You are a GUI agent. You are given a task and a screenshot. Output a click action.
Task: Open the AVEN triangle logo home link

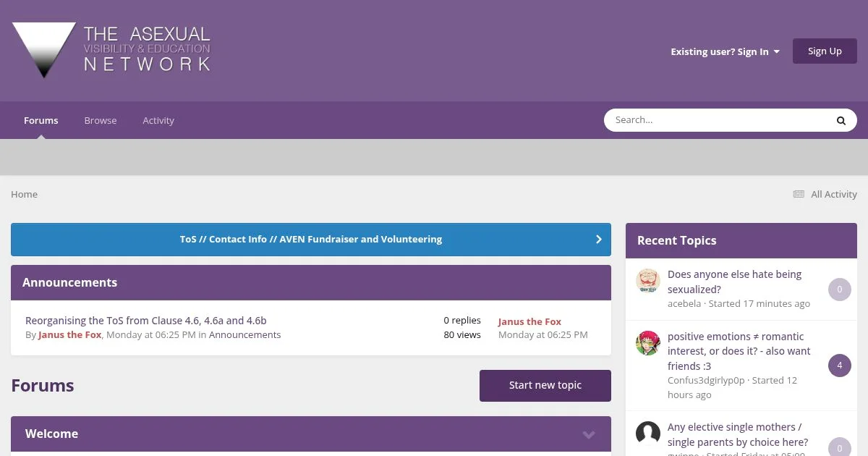coord(111,50)
